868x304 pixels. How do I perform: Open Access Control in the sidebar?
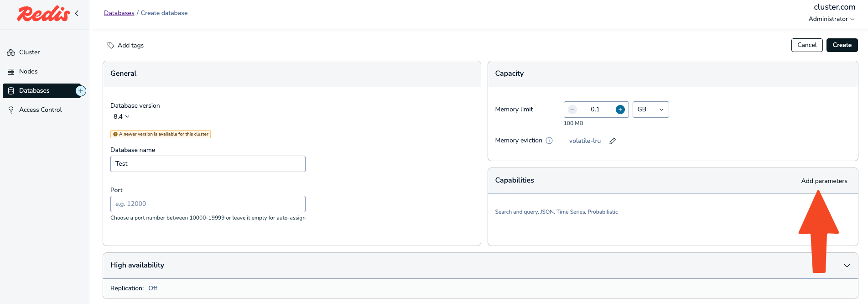pos(40,110)
